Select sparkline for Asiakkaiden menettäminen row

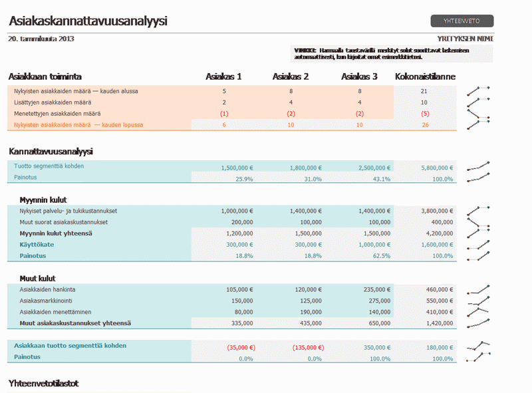tap(478, 312)
